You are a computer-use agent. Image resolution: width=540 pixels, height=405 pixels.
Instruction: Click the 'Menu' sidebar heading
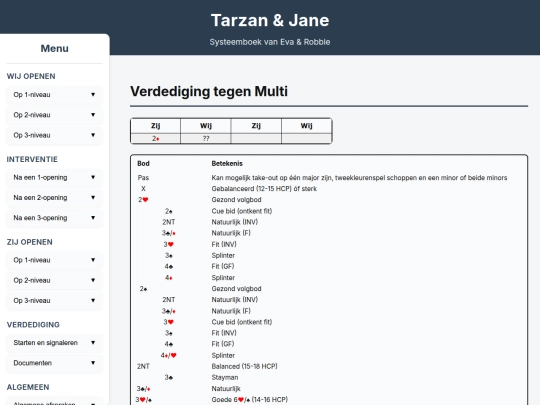(54, 49)
